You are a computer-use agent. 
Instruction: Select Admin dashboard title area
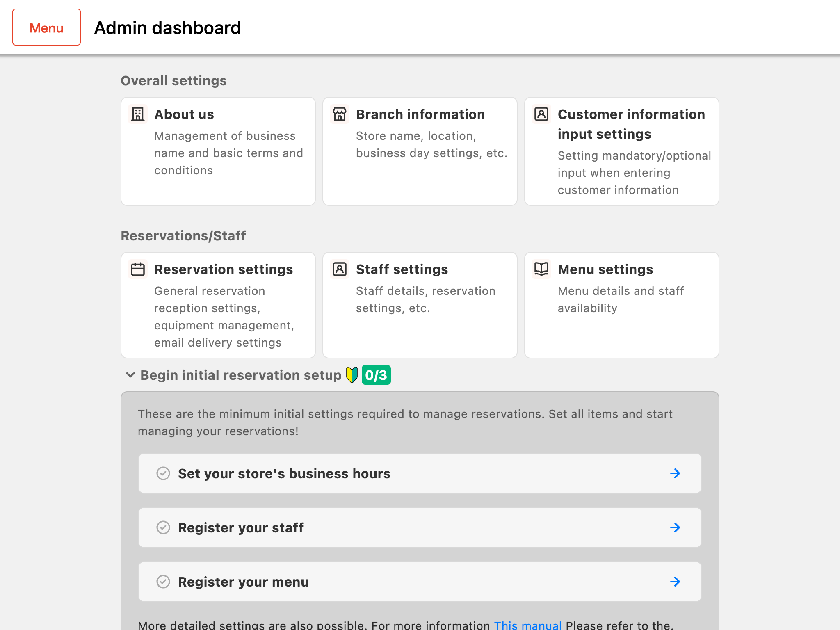pyautogui.click(x=167, y=27)
